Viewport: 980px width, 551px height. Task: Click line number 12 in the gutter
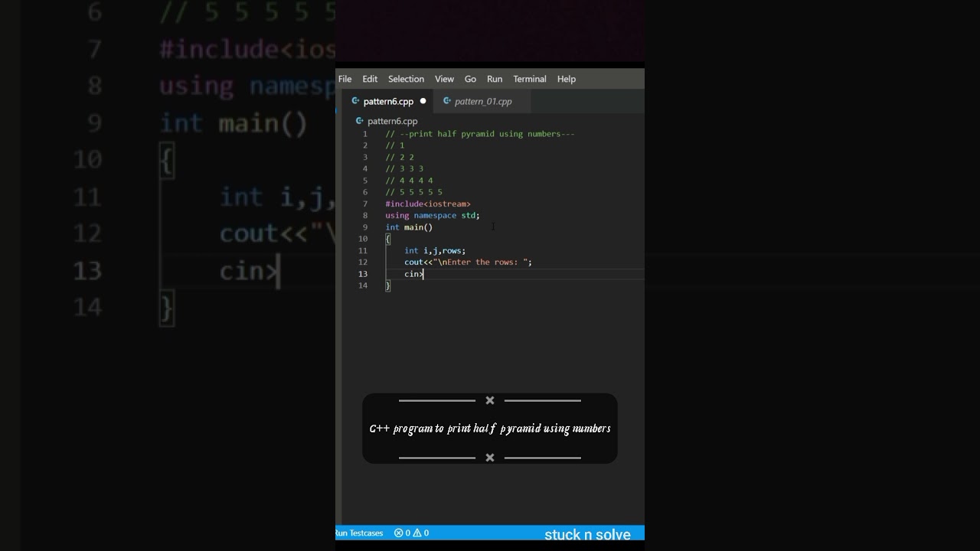point(364,262)
